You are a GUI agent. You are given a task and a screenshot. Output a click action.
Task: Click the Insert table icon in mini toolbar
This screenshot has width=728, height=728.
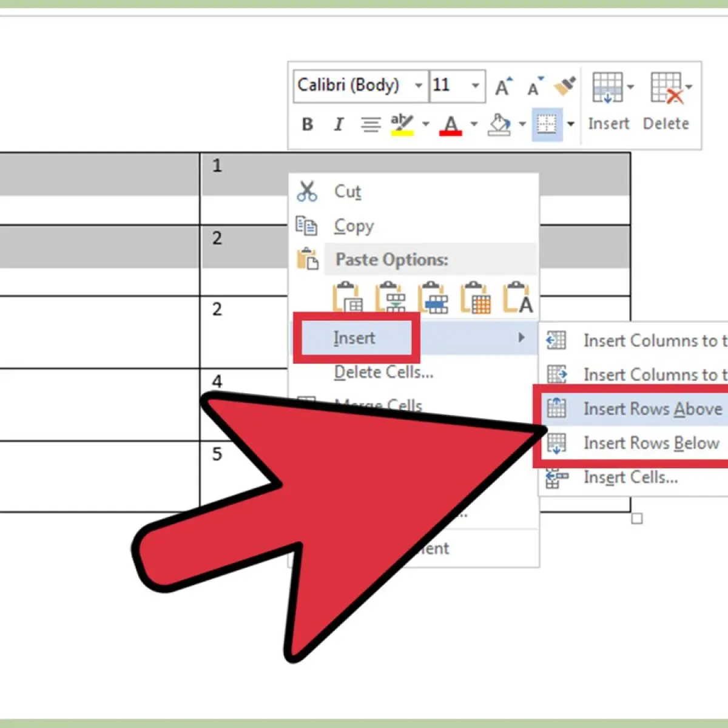(x=608, y=88)
